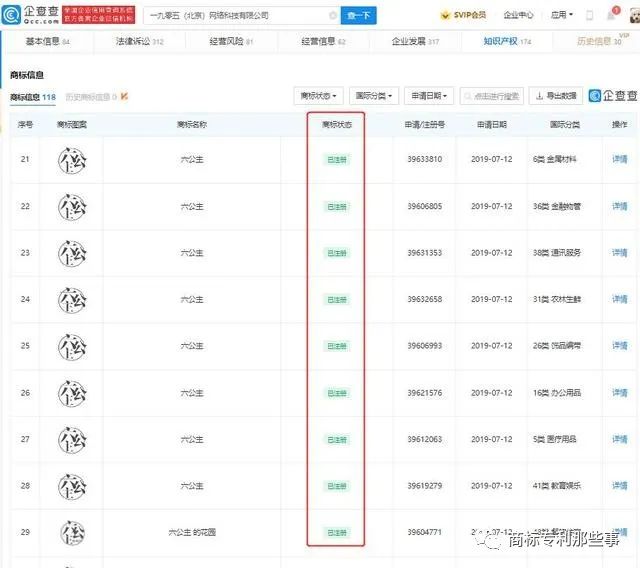Open 详情 for trademark 39619279
640x568 pixels.
point(620,486)
